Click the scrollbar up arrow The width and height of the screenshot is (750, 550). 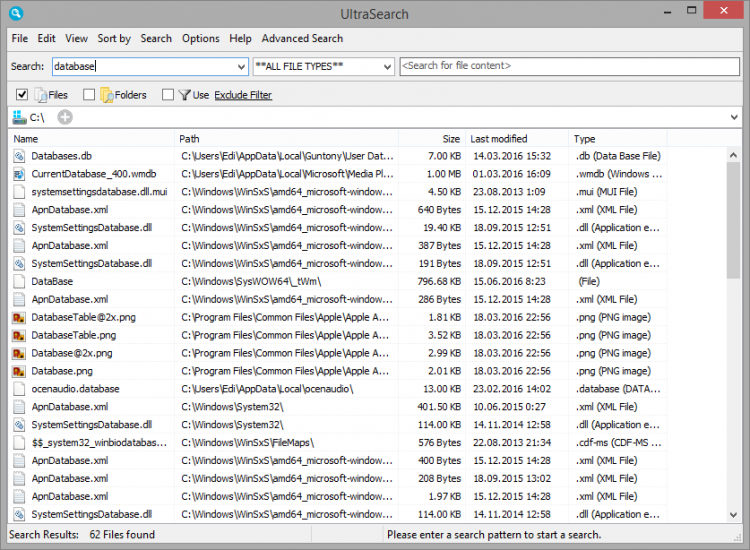click(x=733, y=155)
